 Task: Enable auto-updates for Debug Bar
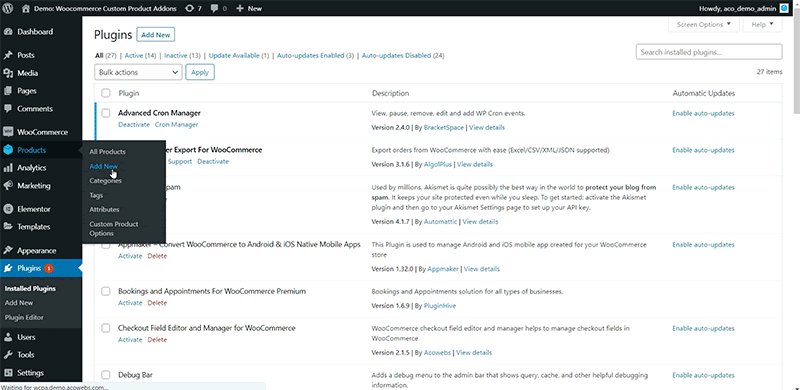click(x=703, y=376)
